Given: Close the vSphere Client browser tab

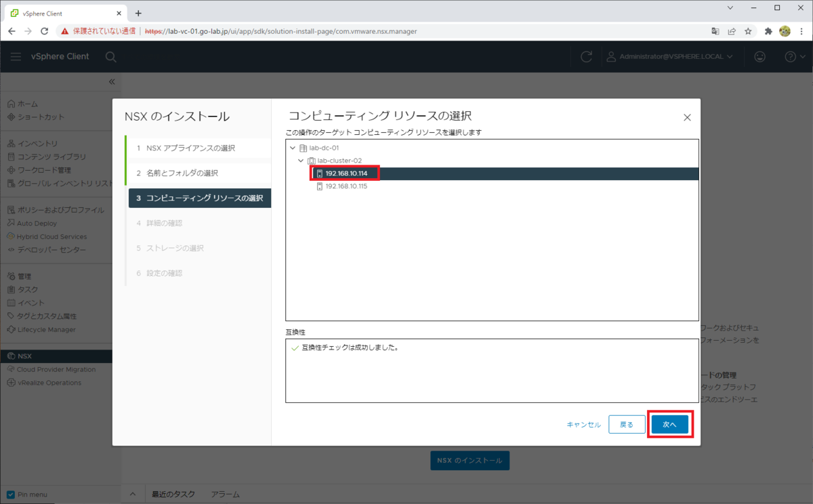Looking at the screenshot, I should [117, 13].
